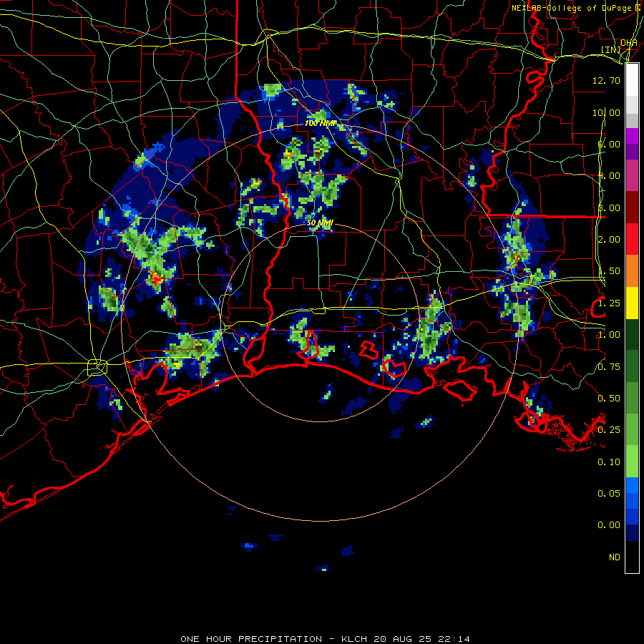
Task: Pick the bright magenta legend swatch
Action: (632, 136)
